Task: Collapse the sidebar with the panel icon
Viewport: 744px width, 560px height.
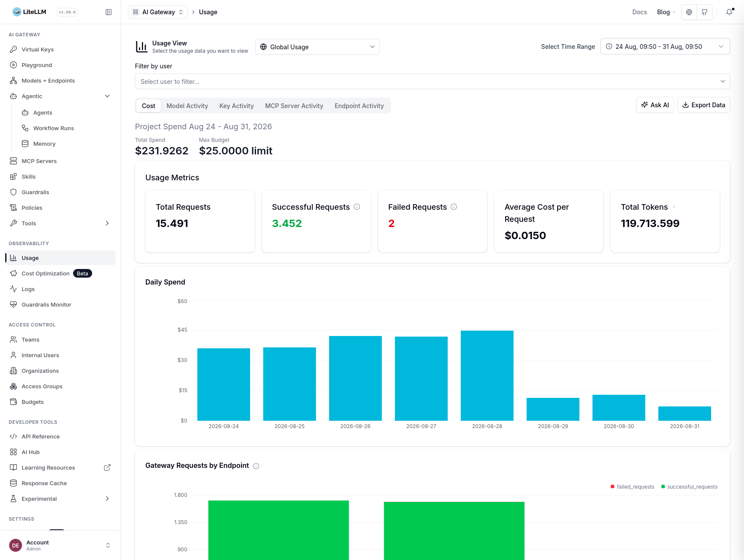Action: pyautogui.click(x=109, y=12)
